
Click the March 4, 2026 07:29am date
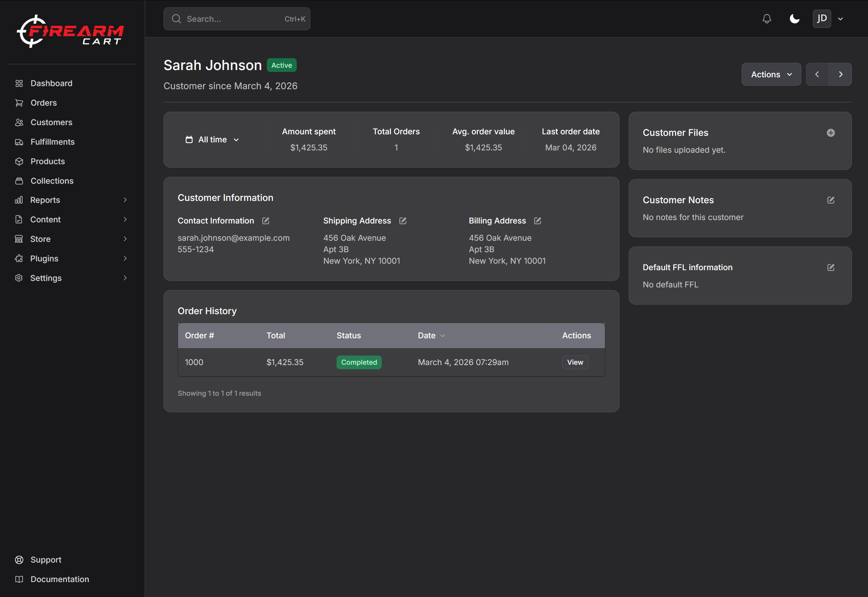(x=463, y=362)
